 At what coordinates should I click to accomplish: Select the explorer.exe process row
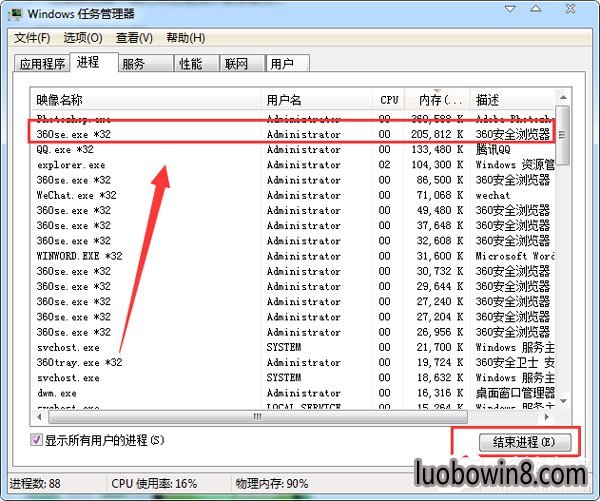click(x=150, y=165)
